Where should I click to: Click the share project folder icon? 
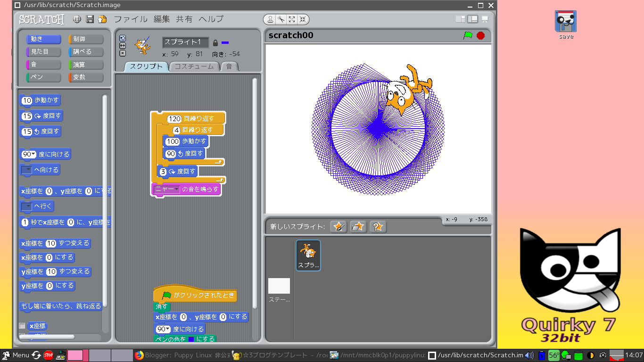point(102,19)
